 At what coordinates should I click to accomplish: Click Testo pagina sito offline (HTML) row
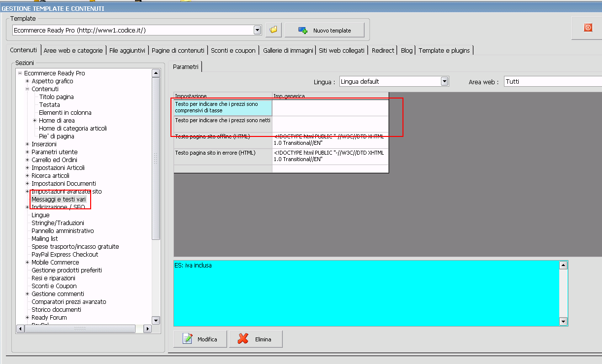[x=281, y=140]
